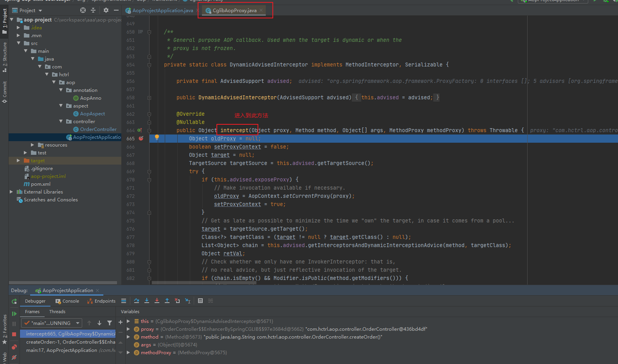618x364 pixels.
Task: Expand the 'this' variable node
Action: (x=128, y=321)
